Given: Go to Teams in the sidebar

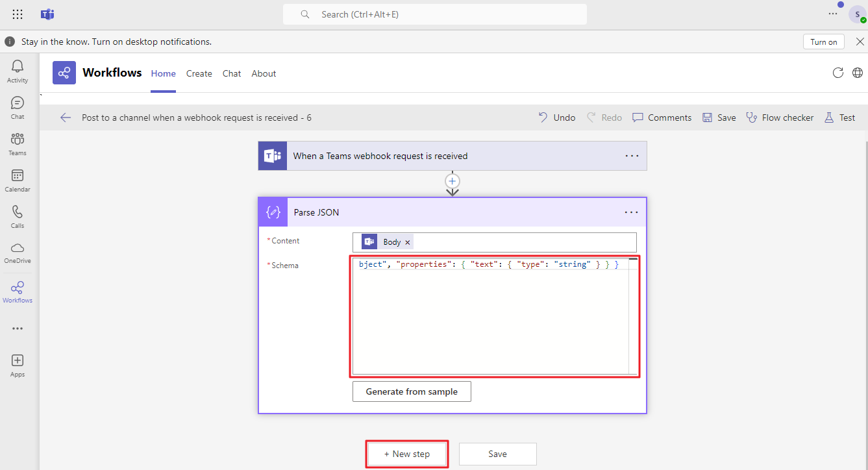Looking at the screenshot, I should pyautogui.click(x=18, y=144).
